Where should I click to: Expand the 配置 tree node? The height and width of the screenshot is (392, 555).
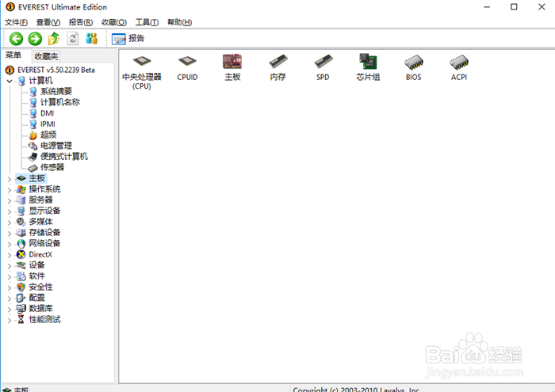click(10, 299)
